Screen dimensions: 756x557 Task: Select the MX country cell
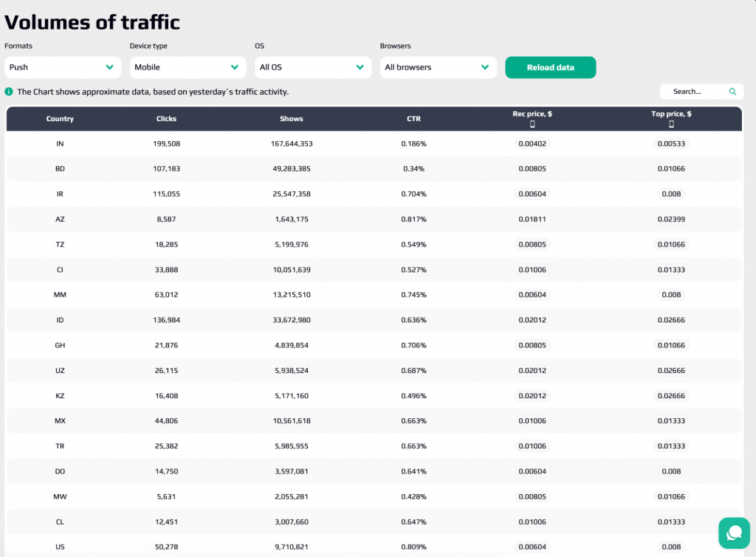coord(60,420)
